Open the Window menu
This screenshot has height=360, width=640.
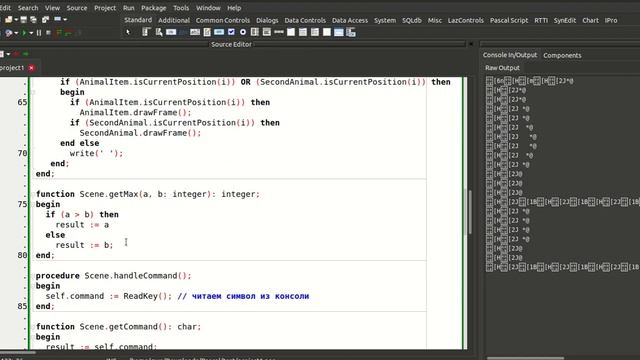pos(208,8)
